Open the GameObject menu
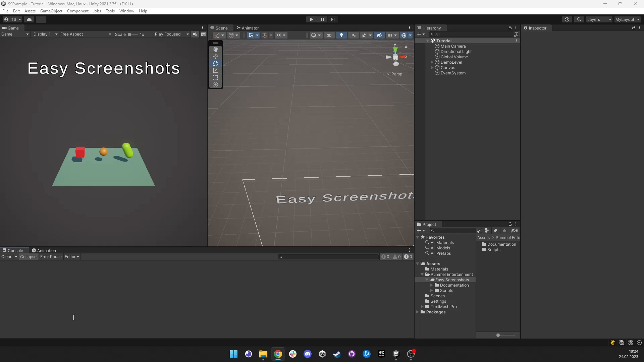Screen dimensions: 644x362 pyautogui.click(x=51, y=11)
